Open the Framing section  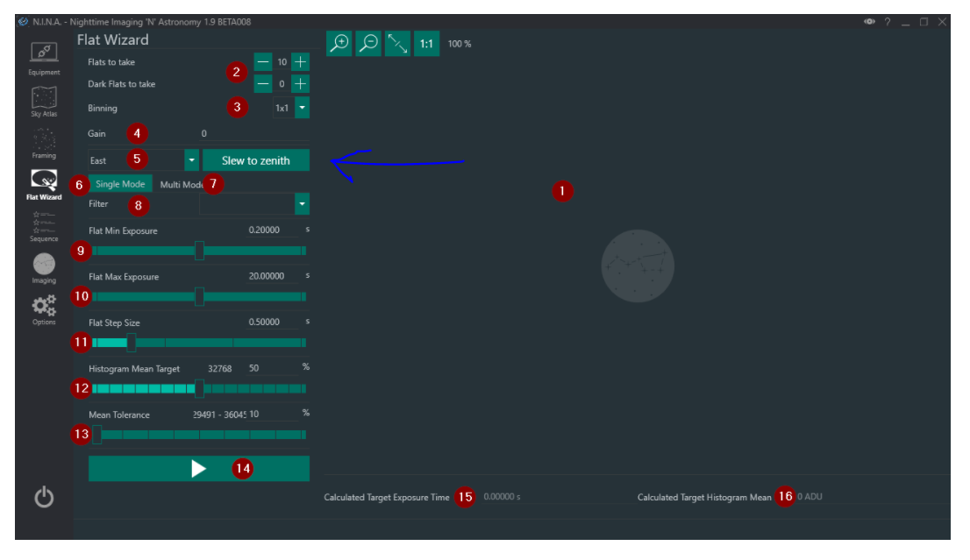tap(44, 144)
